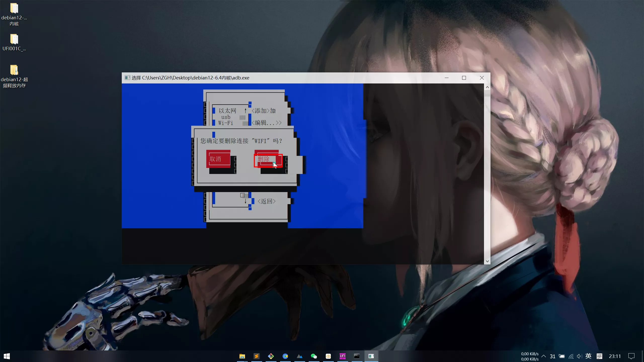Select the Wi-Fi list entry
Image resolution: width=644 pixels, height=362 pixels.
(225, 123)
